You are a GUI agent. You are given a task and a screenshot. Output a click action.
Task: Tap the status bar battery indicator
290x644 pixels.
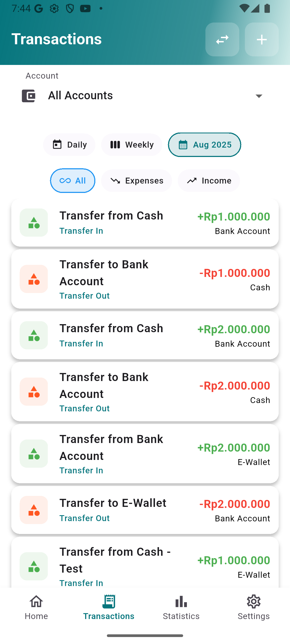(x=267, y=9)
